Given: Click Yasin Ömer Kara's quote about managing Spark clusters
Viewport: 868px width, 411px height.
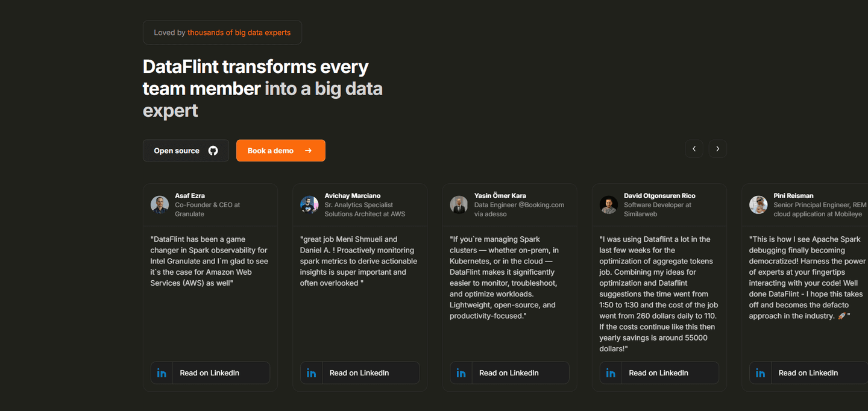Looking at the screenshot, I should click(x=505, y=278).
